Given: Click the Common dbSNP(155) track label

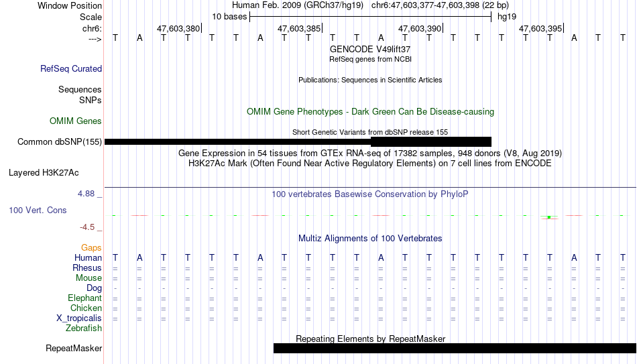Looking at the screenshot, I should coord(60,142).
